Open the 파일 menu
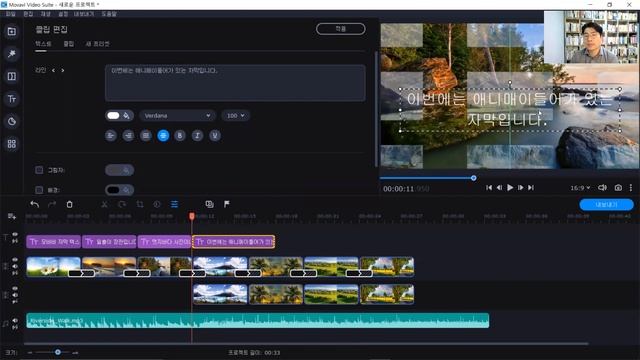640x360 pixels. click(10, 14)
